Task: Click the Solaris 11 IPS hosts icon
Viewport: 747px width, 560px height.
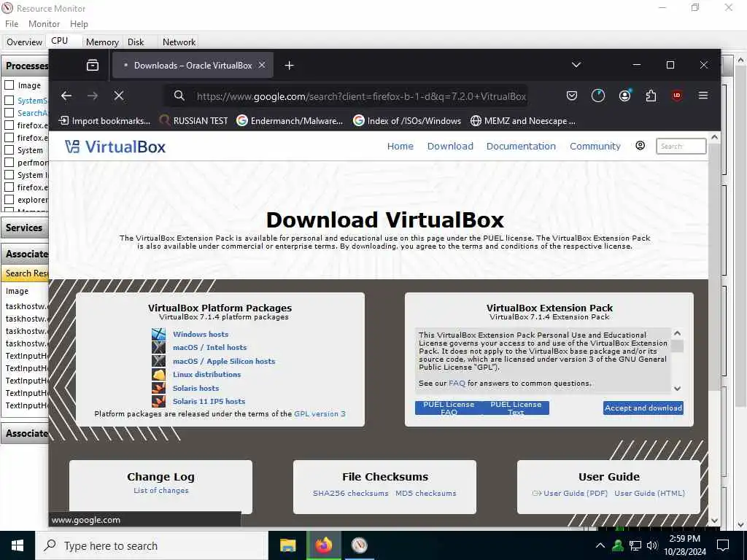Action: pyautogui.click(x=158, y=402)
